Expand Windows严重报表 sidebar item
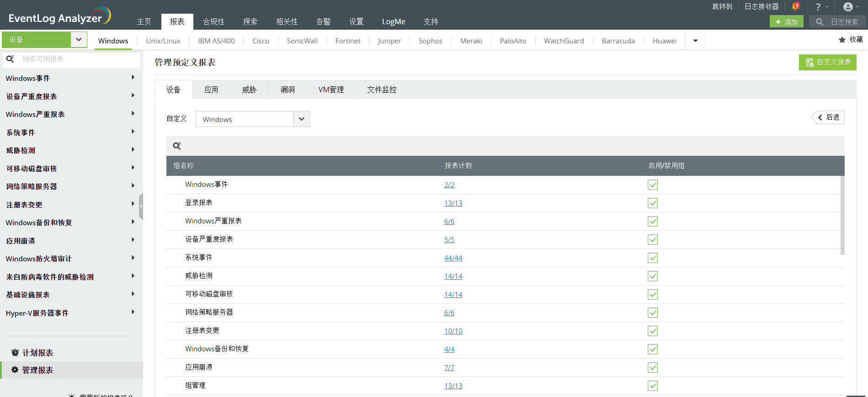This screenshot has width=868, height=397. (133, 113)
